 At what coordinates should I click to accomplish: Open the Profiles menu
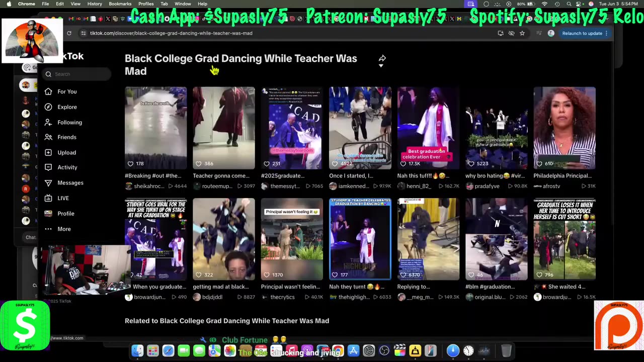click(x=146, y=4)
